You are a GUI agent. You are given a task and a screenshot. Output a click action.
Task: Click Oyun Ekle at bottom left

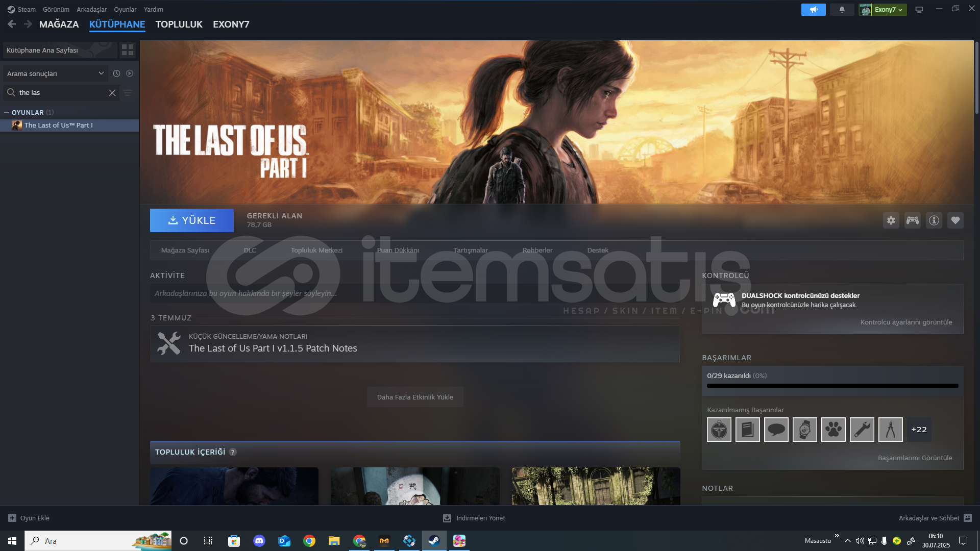coord(29,518)
